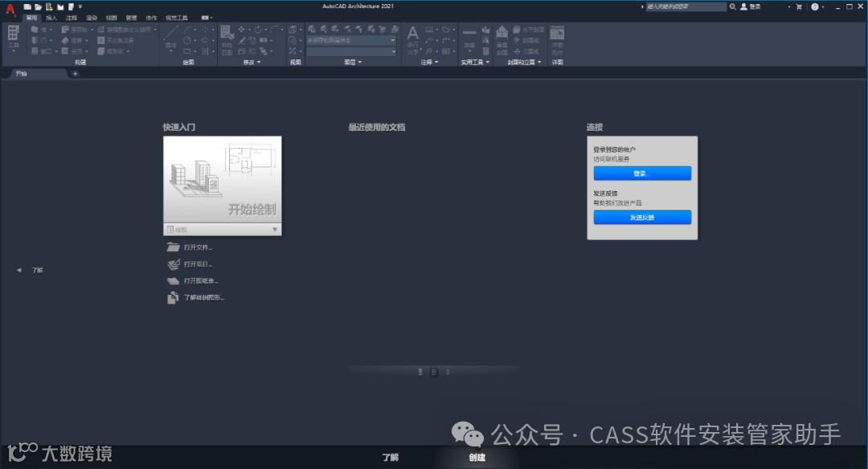Click the 工具 tool palette icon
The image size is (868, 469).
pos(14,37)
